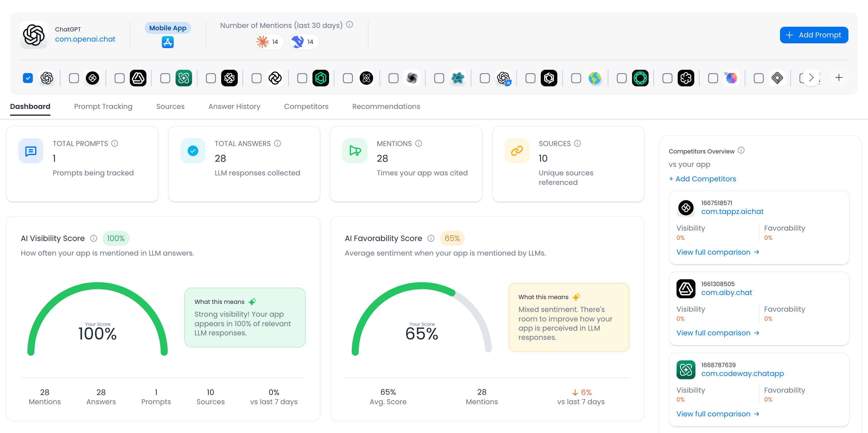This screenshot has height=433, width=868.
Task: Open the App Store icon under Mobile App
Action: tap(167, 42)
